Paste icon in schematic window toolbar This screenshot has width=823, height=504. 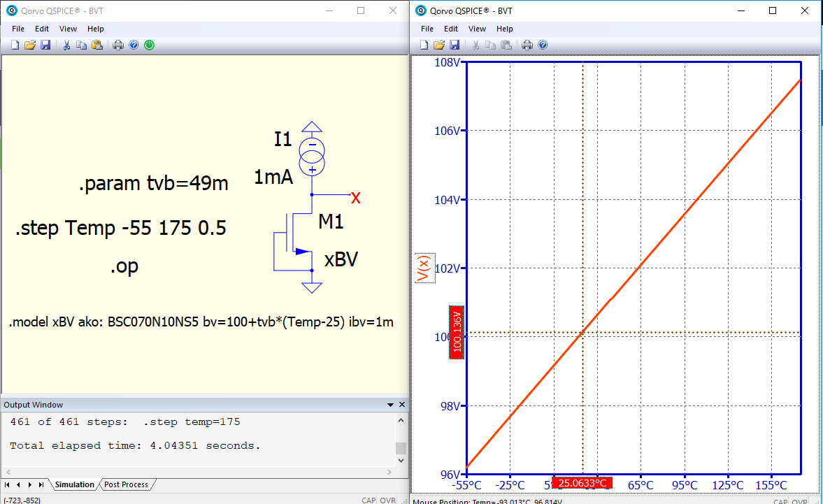(97, 45)
